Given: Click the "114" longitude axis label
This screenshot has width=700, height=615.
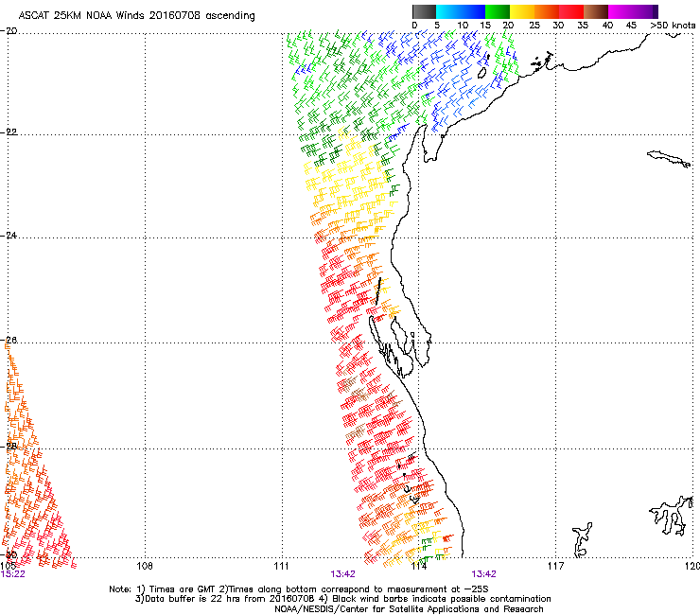Looking at the screenshot, I should (418, 567).
